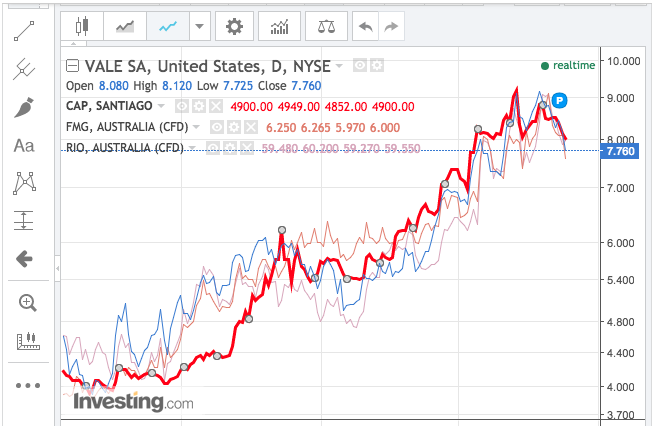Viewport: 655px width, 426px height.
Task: Click the Close value 7.760 in legend
Action: coord(306,86)
